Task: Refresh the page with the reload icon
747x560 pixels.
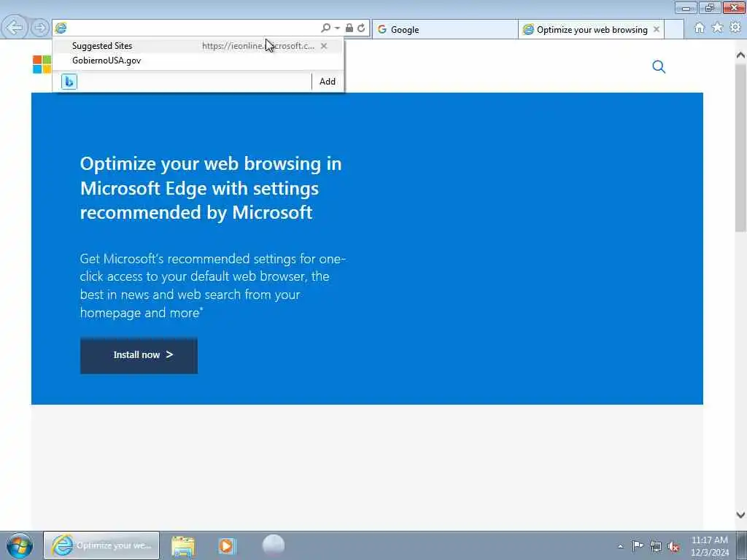Action: click(362, 28)
